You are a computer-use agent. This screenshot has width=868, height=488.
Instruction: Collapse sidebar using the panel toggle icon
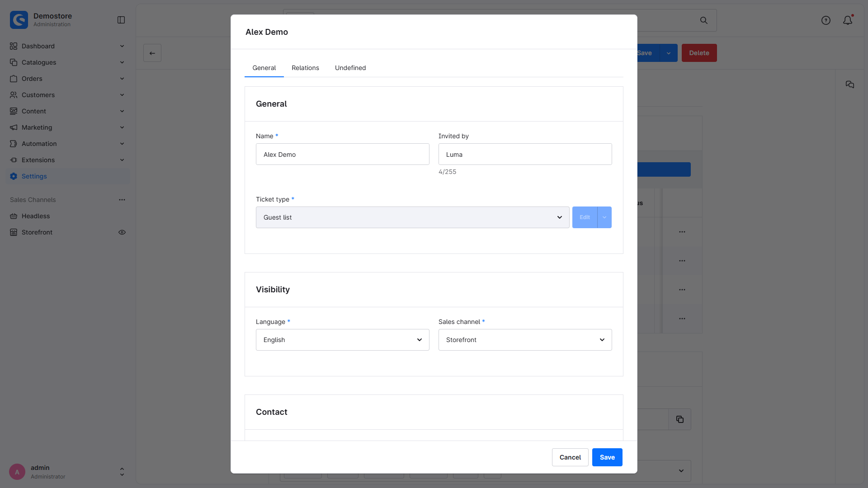tap(121, 20)
